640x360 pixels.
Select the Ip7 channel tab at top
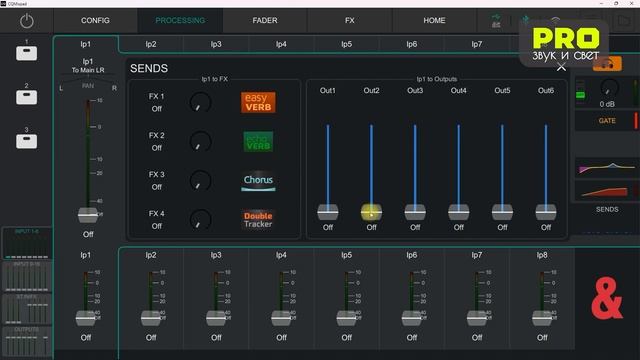(477, 44)
